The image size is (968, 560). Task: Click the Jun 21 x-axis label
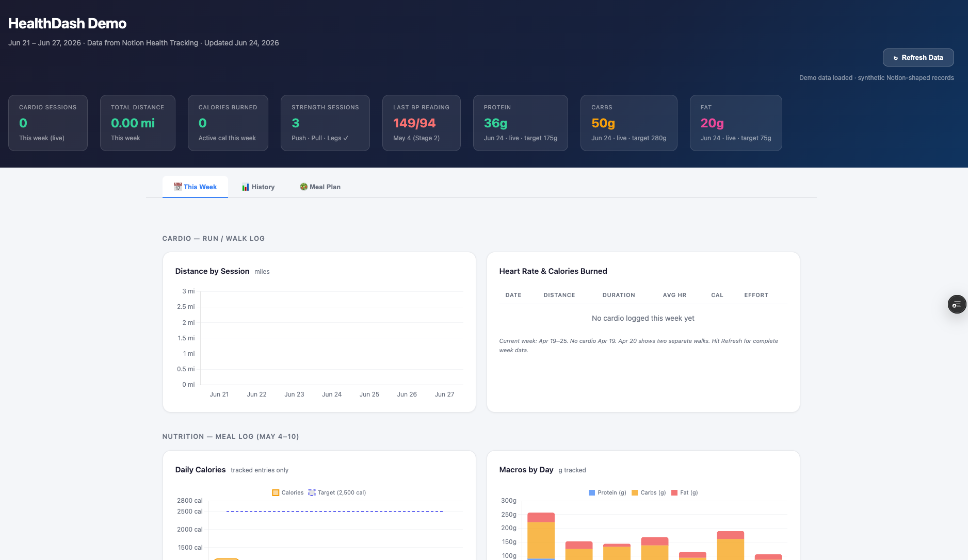[219, 394]
